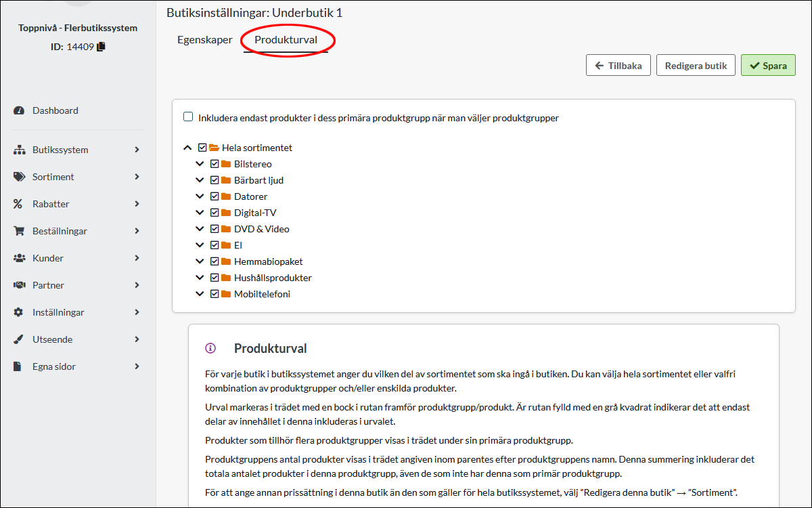Toggle 'Inkludera endast produkter' checkbox

[188, 117]
